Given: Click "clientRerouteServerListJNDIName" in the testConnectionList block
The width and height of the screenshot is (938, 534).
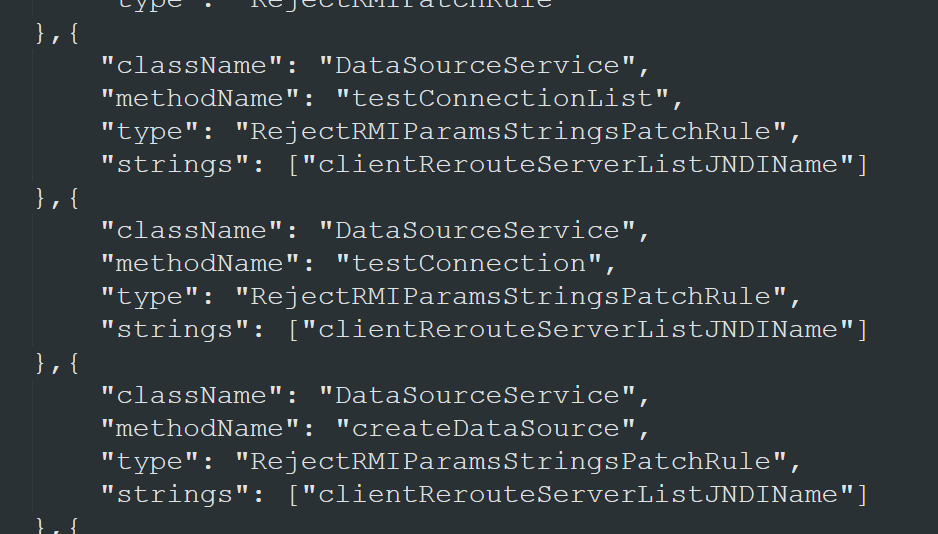Looking at the screenshot, I should coord(577,164).
